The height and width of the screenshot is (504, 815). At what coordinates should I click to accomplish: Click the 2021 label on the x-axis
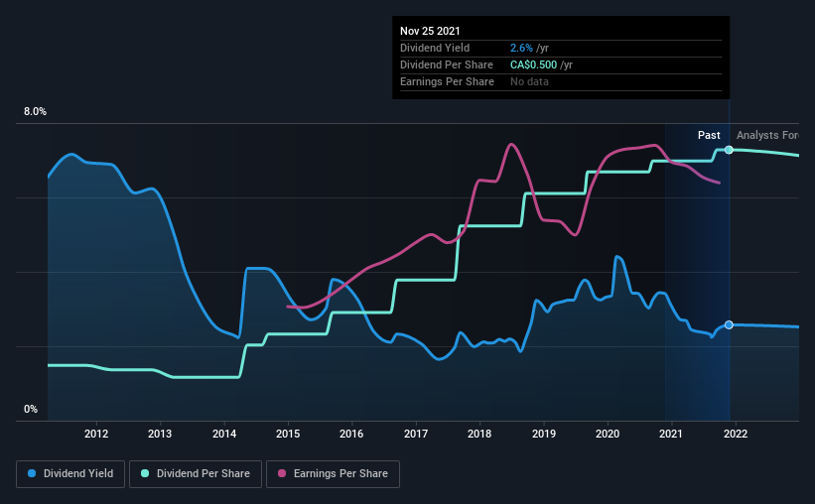[x=670, y=434]
